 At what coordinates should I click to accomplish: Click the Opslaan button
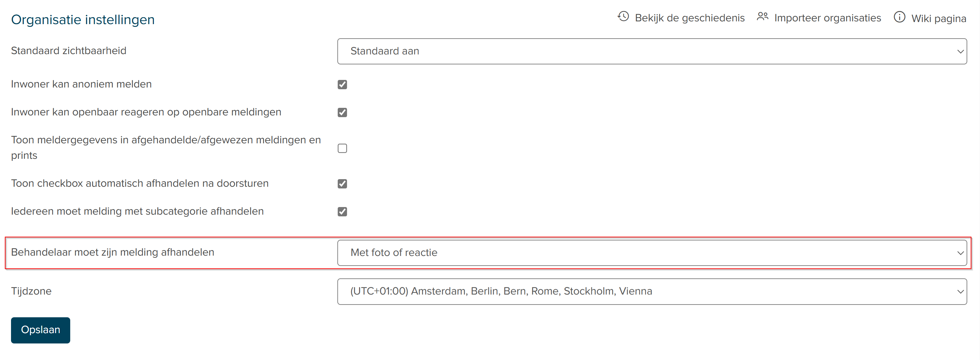click(x=40, y=330)
